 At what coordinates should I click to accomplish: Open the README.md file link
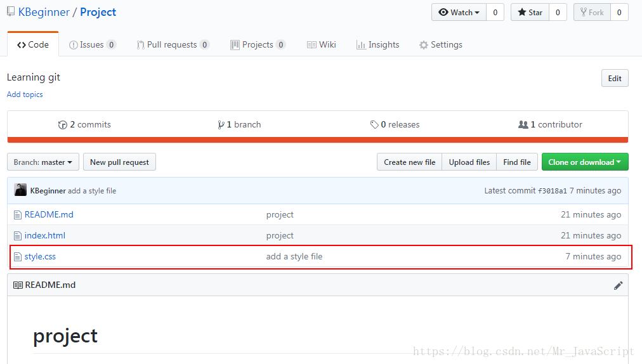pyautogui.click(x=49, y=214)
